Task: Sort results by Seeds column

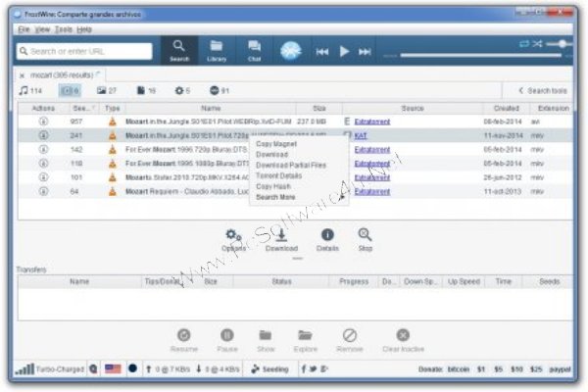Action: click(83, 108)
